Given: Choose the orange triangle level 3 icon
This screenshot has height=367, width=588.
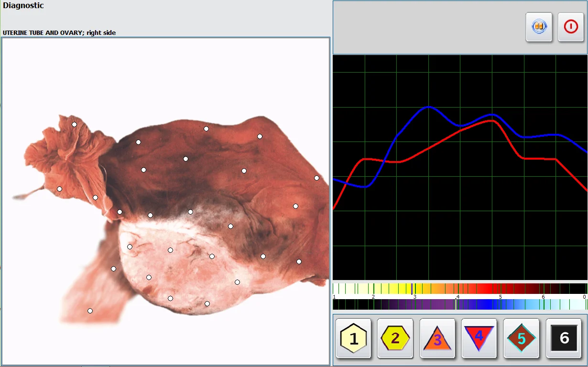Looking at the screenshot, I should [x=437, y=338].
